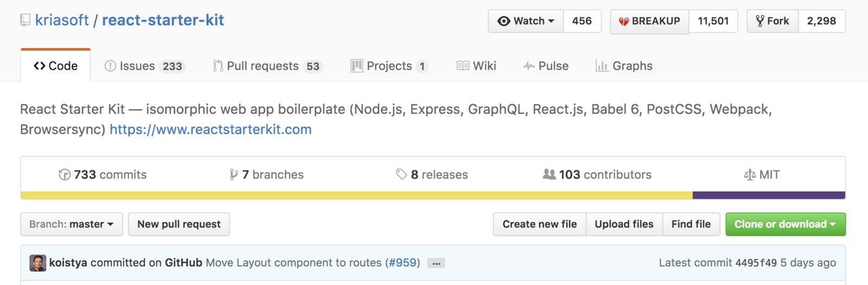Open the Pulse tab
Screen dimensions: 868x285
[x=546, y=66]
